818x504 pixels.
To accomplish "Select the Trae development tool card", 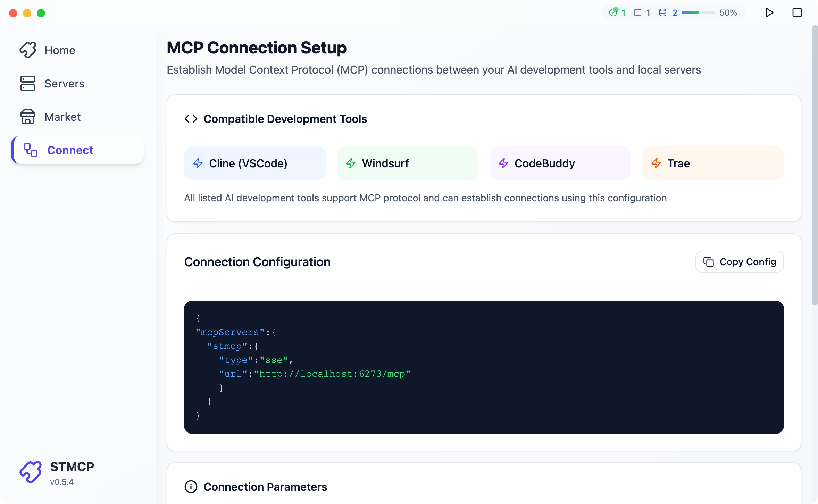I will tap(712, 163).
